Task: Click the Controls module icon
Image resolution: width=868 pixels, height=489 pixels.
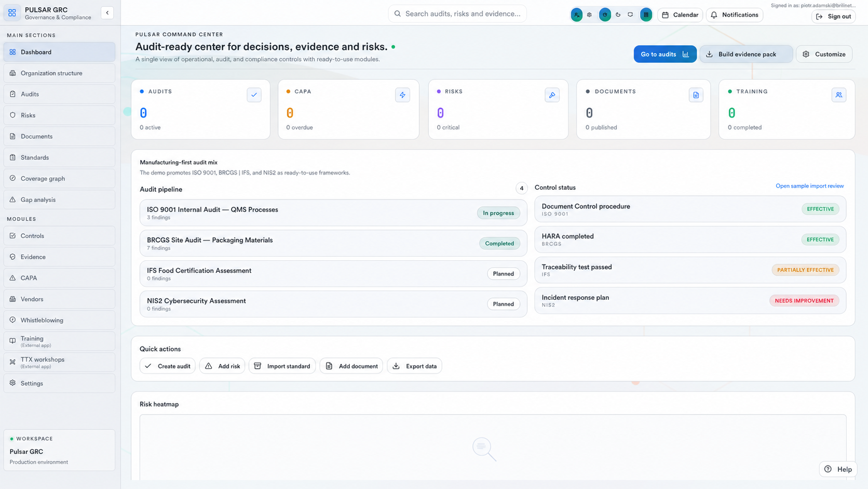Action: (x=12, y=235)
